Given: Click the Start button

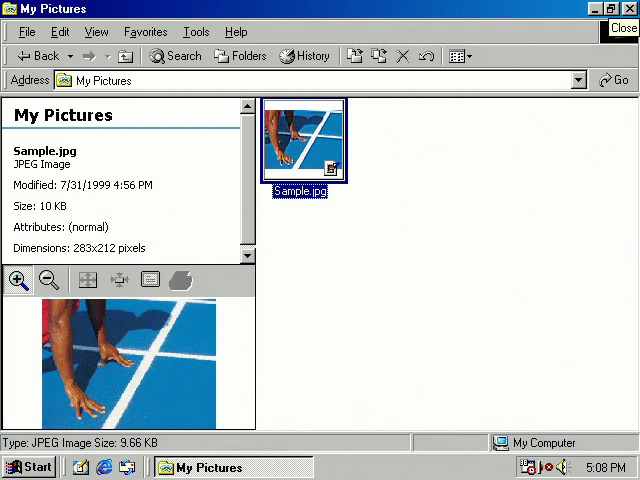Looking at the screenshot, I should [x=29, y=467].
